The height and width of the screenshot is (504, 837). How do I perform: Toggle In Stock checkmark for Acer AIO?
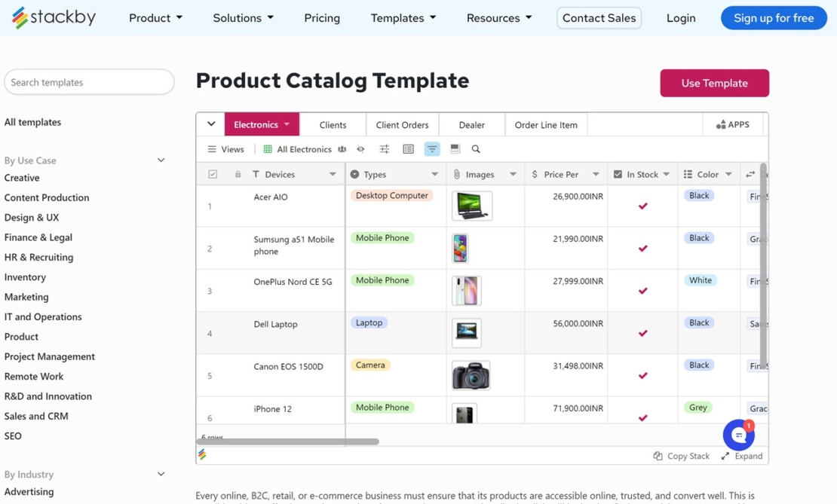(x=643, y=206)
